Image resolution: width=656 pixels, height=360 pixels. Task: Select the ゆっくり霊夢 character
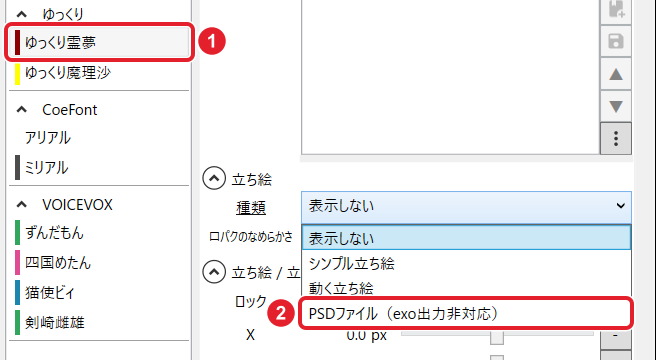(99, 42)
